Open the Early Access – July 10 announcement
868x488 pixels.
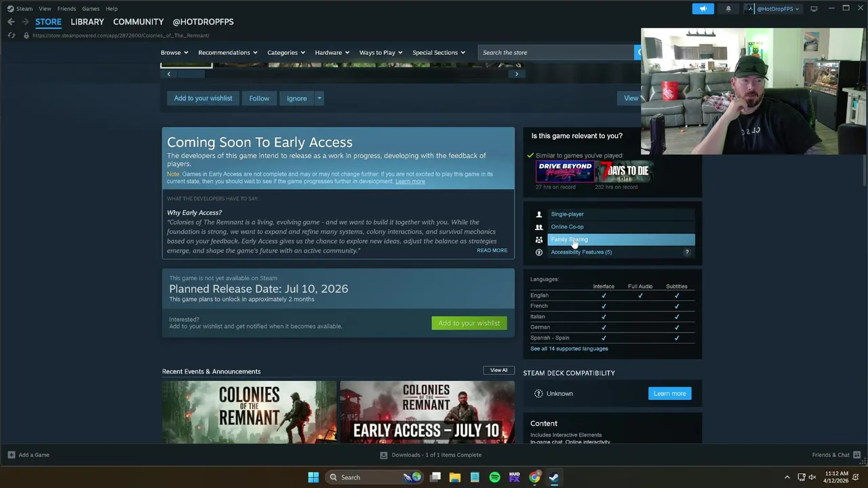pyautogui.click(x=427, y=412)
